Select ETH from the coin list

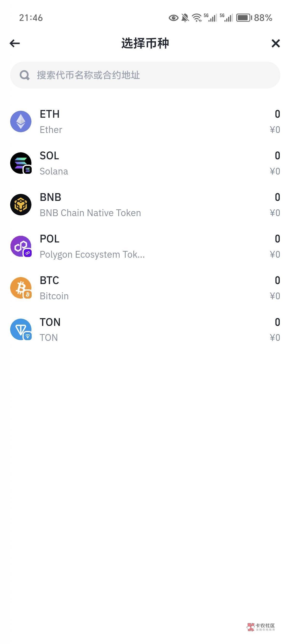50,114
